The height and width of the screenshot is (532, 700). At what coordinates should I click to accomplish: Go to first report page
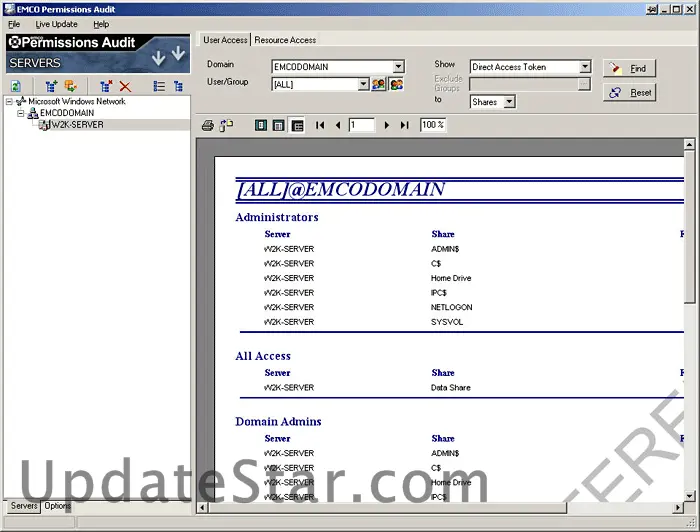[320, 125]
